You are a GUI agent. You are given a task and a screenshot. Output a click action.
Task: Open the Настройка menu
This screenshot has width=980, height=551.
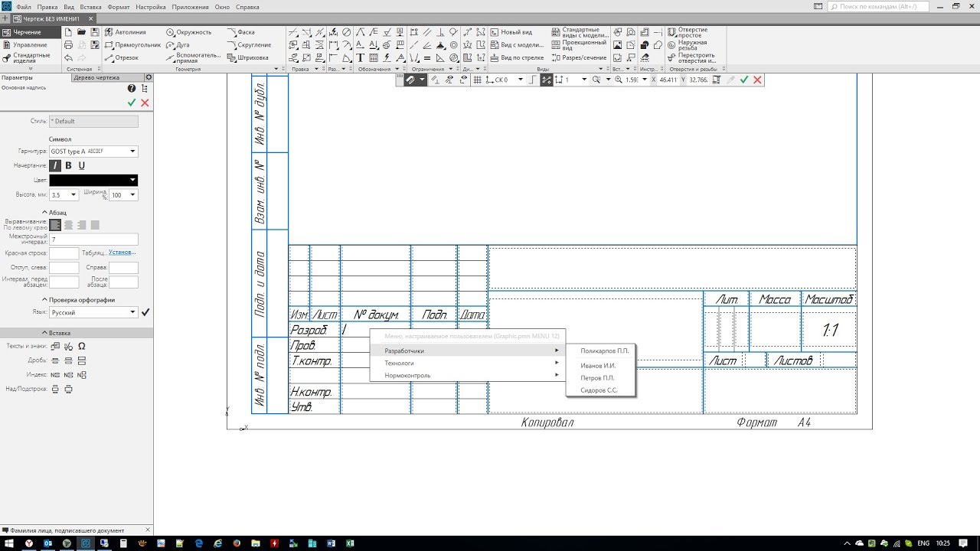pyautogui.click(x=151, y=6)
